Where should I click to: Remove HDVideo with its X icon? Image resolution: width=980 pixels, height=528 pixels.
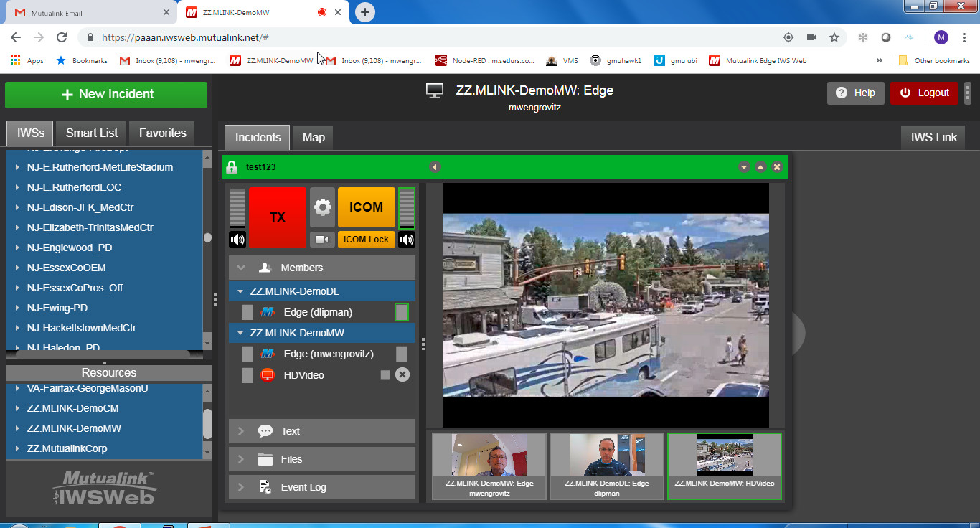click(x=402, y=374)
